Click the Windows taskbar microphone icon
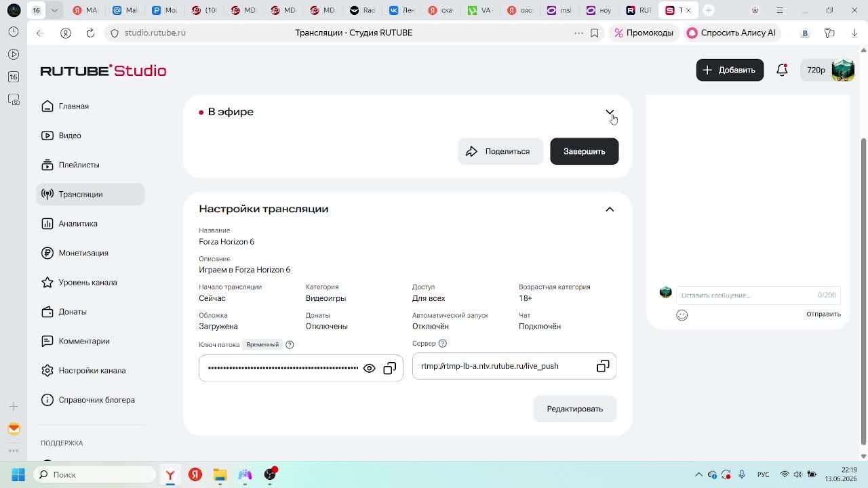Screen dimensions: 868x488 click(742, 474)
